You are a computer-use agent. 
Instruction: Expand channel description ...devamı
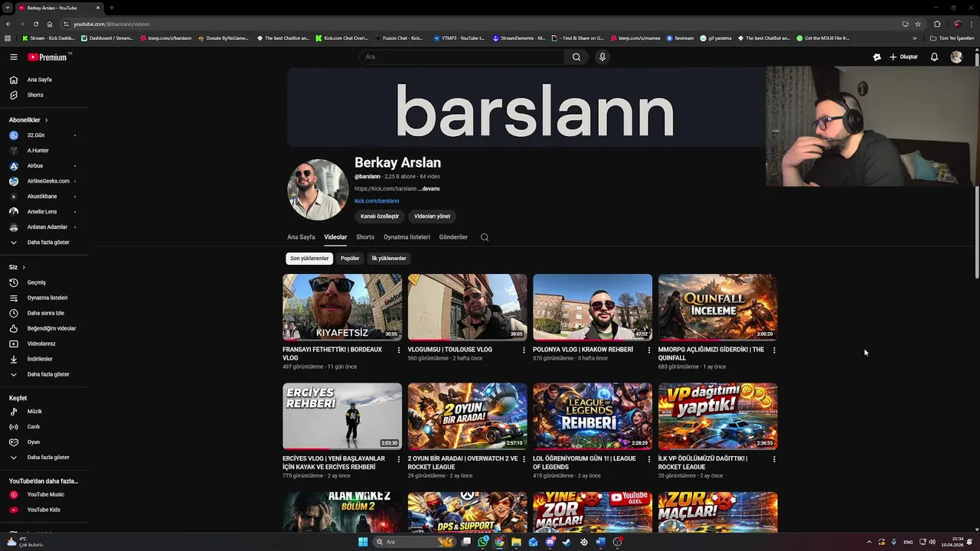(x=429, y=188)
